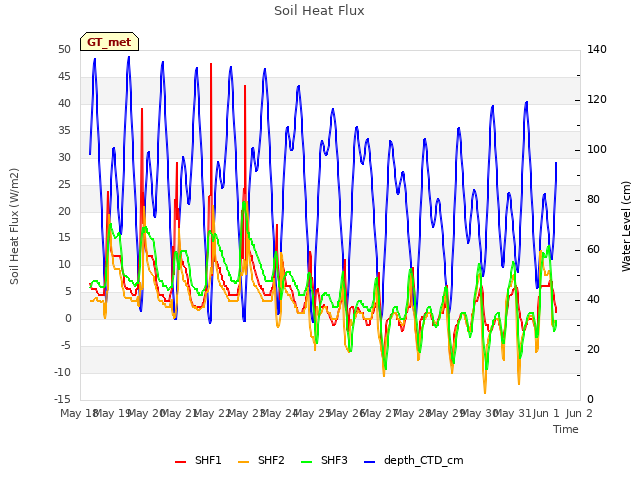Viewport: 640px width, 480px height.
Task: Click the SHF1 legend label
Action: (208, 460)
